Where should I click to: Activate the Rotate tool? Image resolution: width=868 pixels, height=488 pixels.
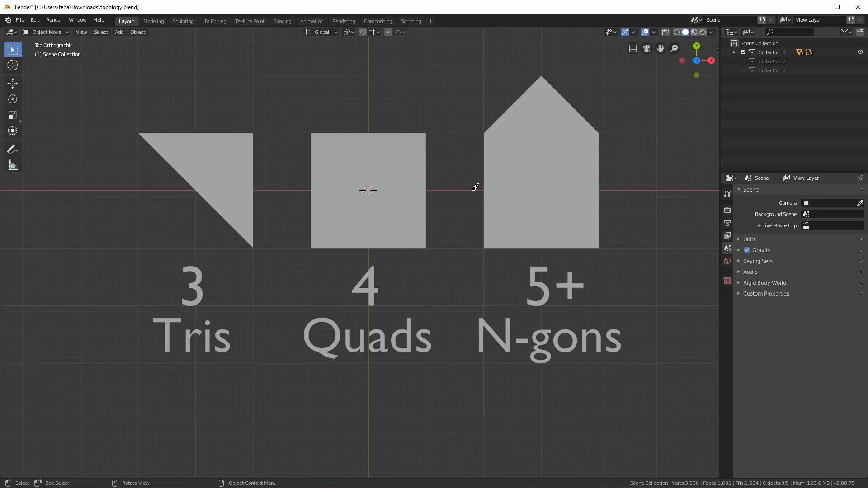click(x=13, y=99)
